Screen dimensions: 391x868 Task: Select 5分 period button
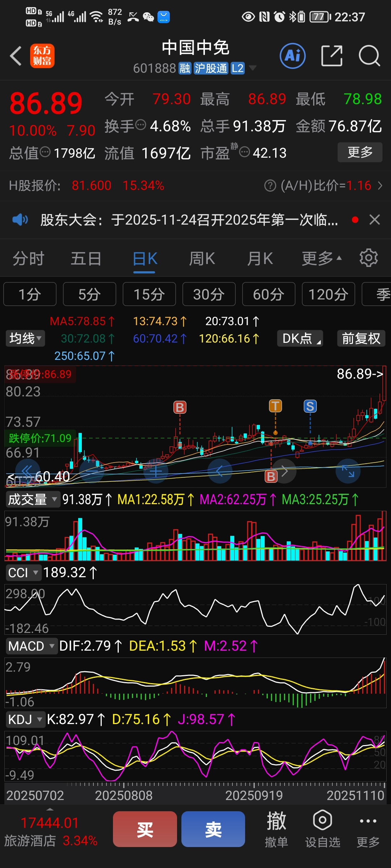[x=89, y=294]
